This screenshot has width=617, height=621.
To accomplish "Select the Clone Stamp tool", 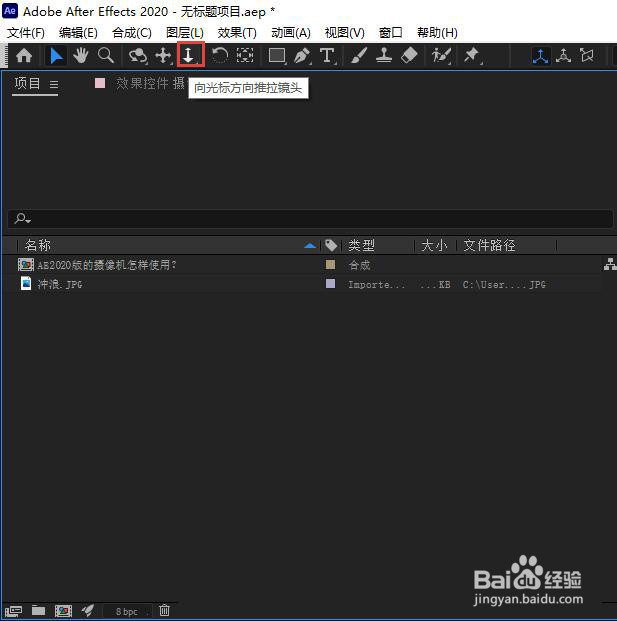I will click(384, 55).
